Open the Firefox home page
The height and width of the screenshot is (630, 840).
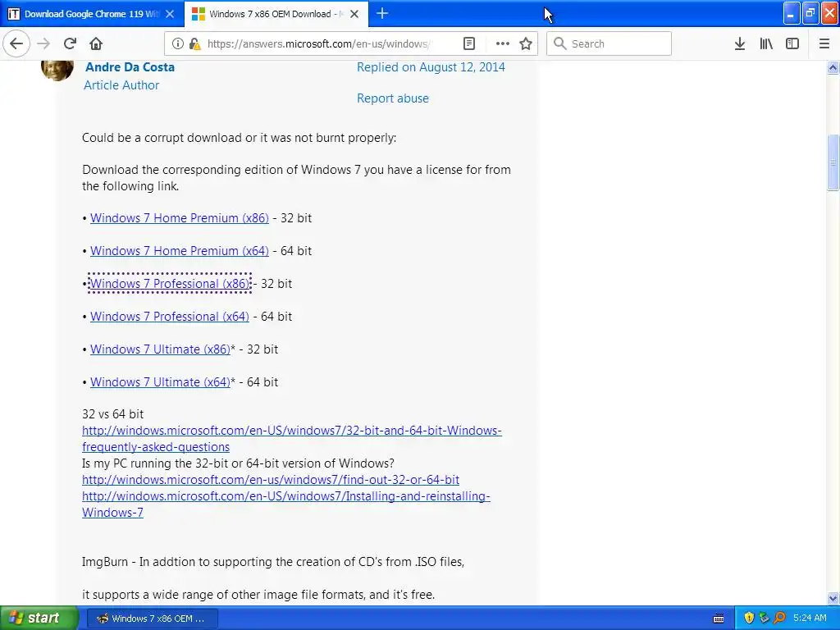point(96,43)
